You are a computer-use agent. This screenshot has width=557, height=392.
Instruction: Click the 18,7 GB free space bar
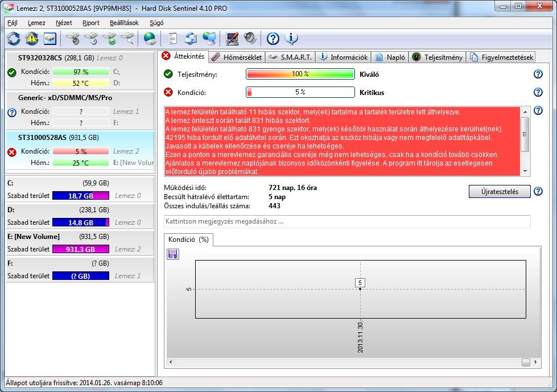[81, 196]
